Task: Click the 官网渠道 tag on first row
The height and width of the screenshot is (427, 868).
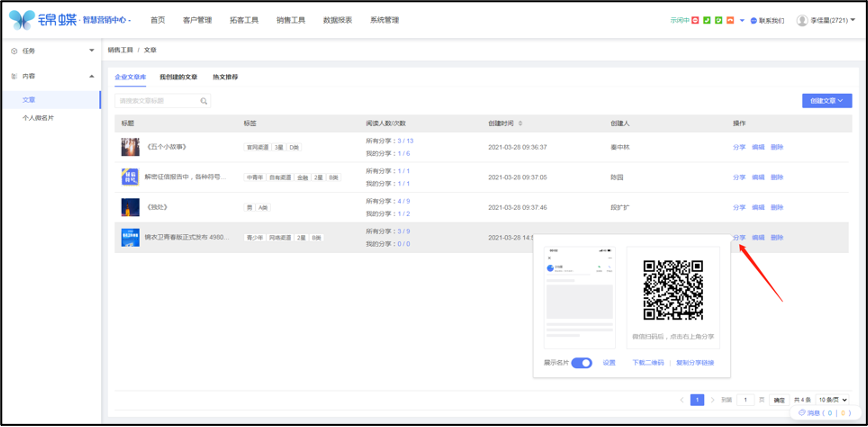Action: coord(257,147)
